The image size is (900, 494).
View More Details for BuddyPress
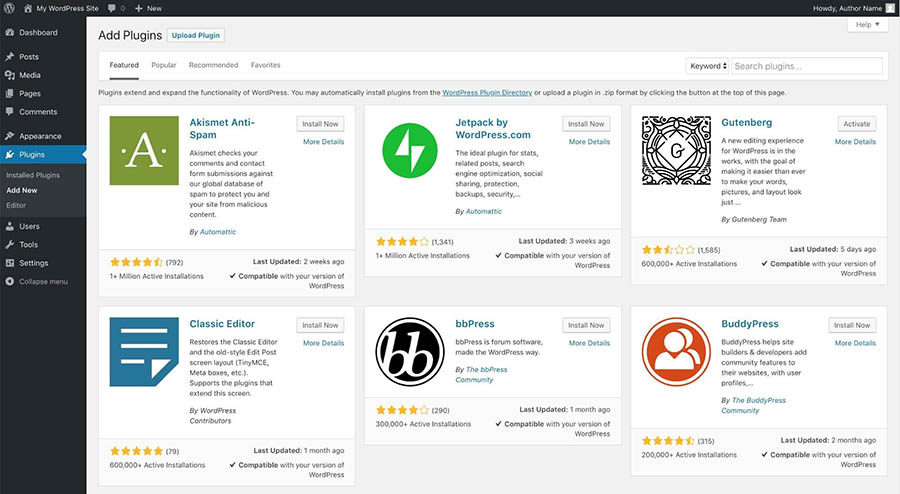tap(855, 343)
